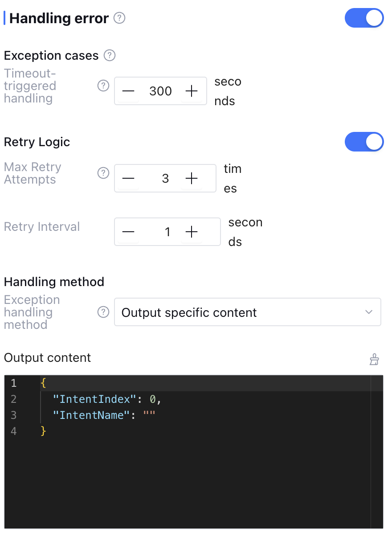Screen dimensions: 392x549
Task: Click help icon beside Exception cases
Action: (x=110, y=56)
